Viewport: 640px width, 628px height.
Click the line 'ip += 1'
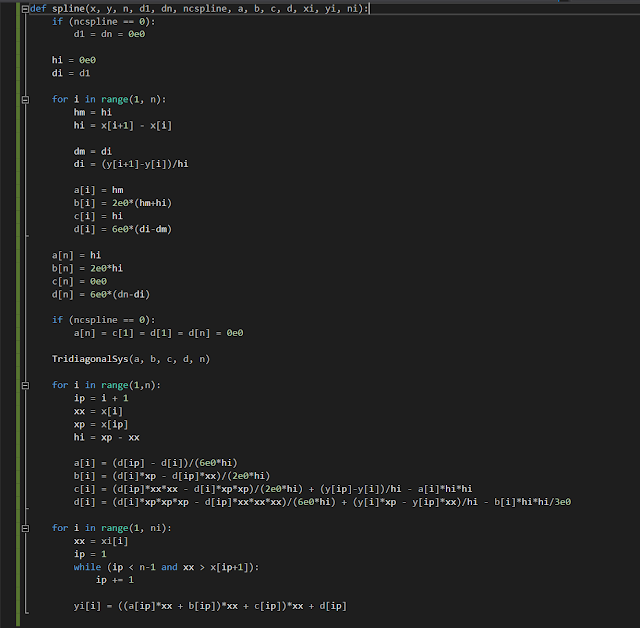pyautogui.click(x=115, y=580)
